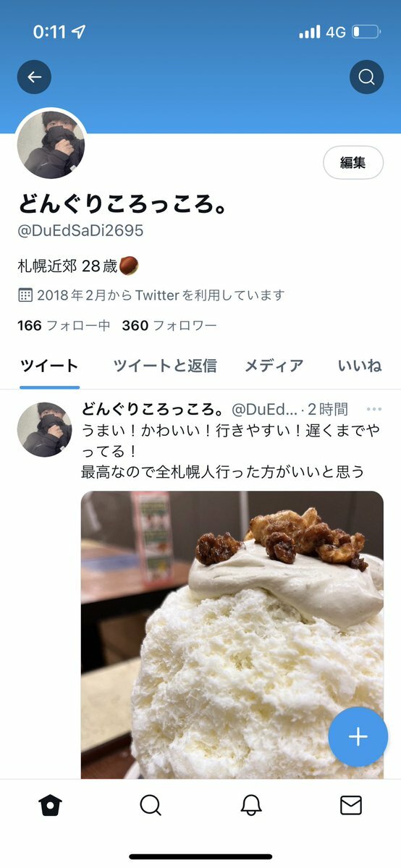Viewport: 401px width, 868px height.
Task: Open the 166 フォロー中 following list
Action: [x=64, y=326]
